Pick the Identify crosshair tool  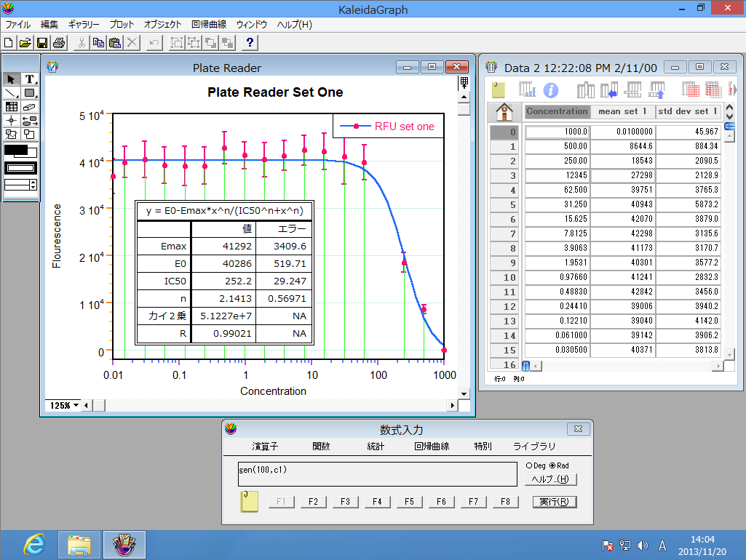(x=12, y=120)
